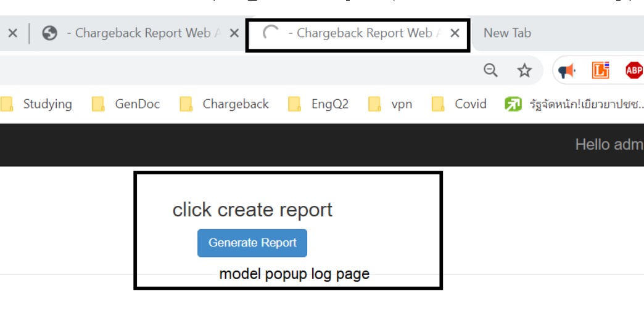Close the leftmost partially visible tab

[13, 33]
